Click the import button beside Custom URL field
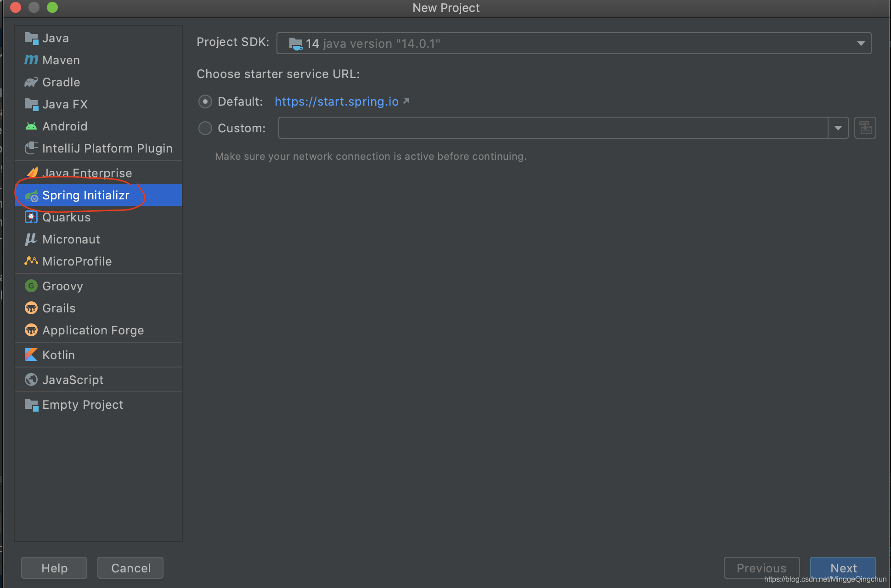Viewport: 891px width, 588px height. point(865,128)
